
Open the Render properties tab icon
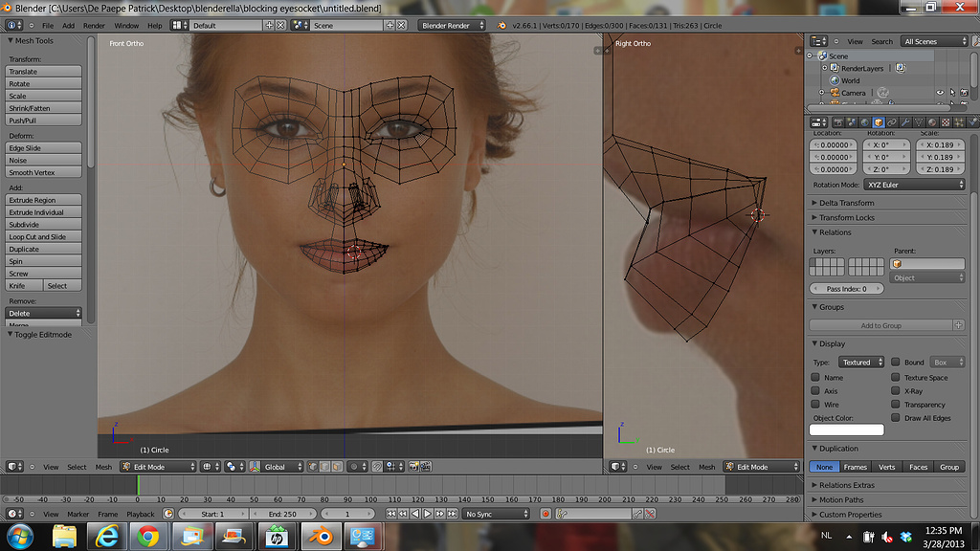pos(838,122)
